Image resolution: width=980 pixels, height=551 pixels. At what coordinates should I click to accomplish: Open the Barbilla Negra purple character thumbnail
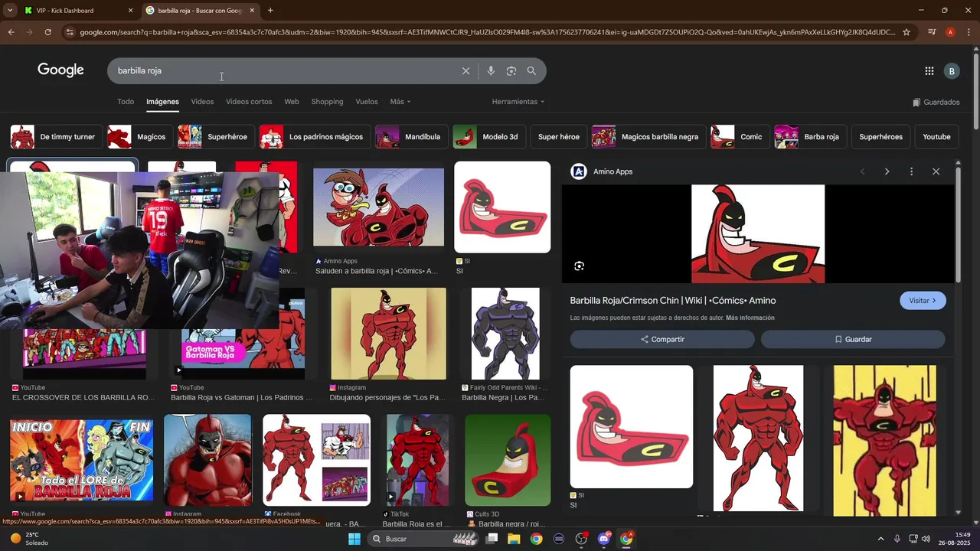(505, 334)
